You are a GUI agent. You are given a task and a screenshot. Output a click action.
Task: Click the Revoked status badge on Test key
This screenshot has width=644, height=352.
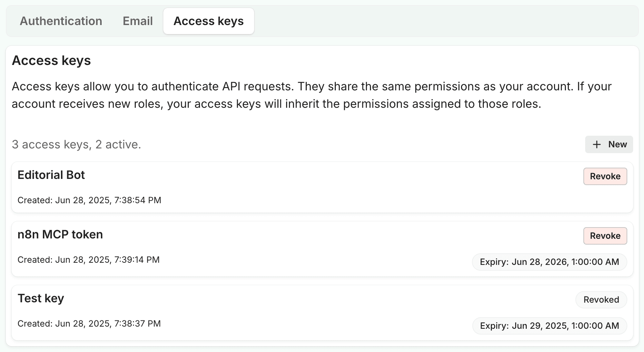pos(601,300)
